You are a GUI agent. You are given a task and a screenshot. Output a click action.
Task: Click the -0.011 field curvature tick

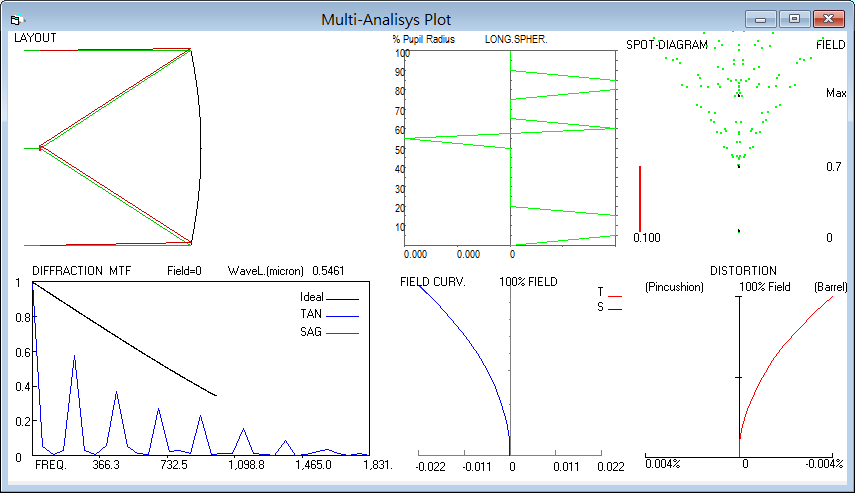[x=477, y=467]
